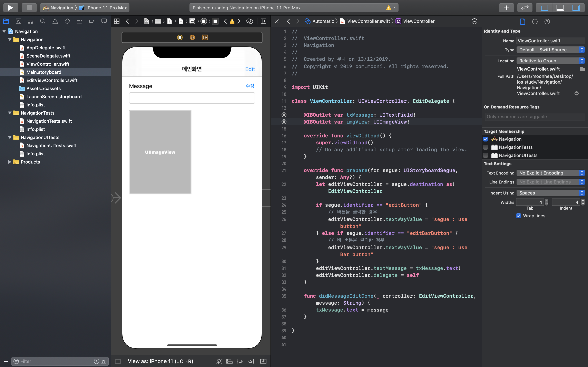The width and height of the screenshot is (588, 367).
Task: Uncheck Navigation target membership
Action: [486, 139]
